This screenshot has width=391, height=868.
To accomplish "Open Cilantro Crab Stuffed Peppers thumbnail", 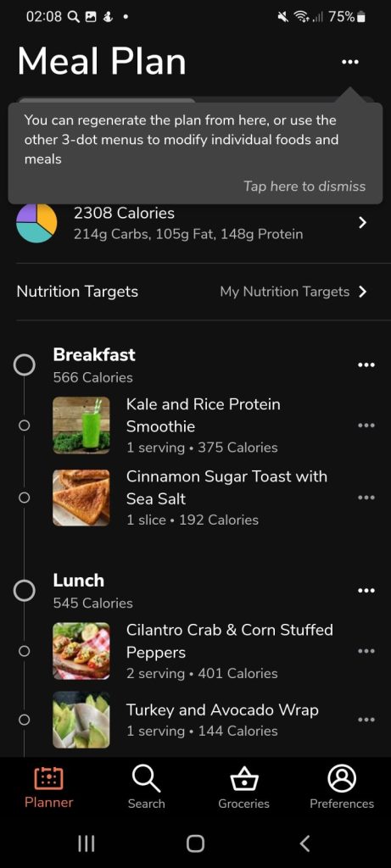I will (x=81, y=651).
